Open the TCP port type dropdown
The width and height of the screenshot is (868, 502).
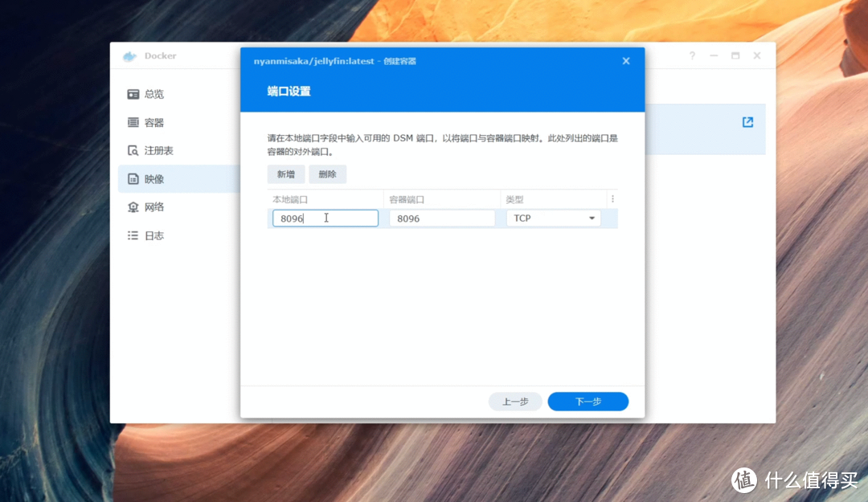[x=553, y=218]
